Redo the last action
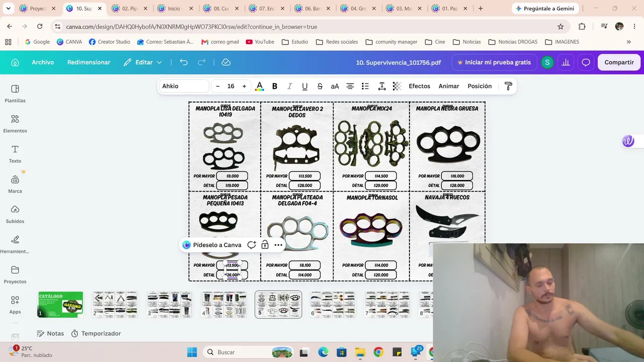644x362 pixels. [x=202, y=62]
